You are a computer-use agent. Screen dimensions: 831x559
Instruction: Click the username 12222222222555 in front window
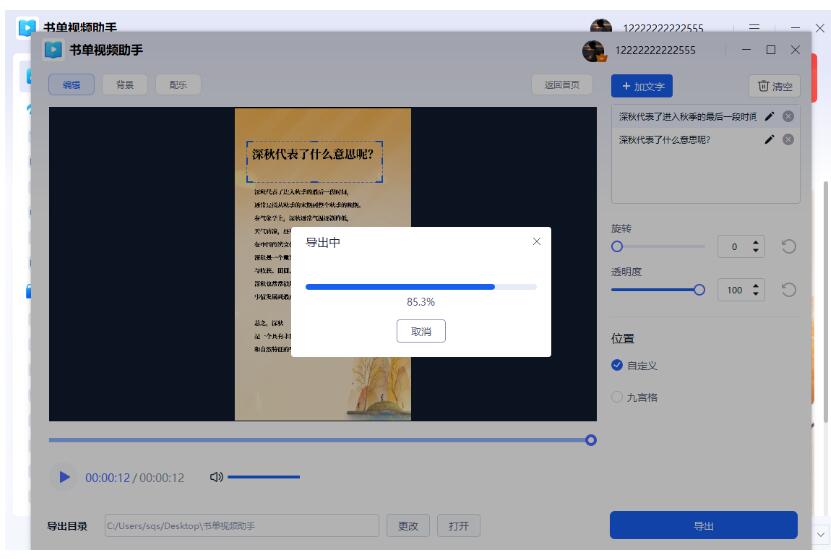click(x=655, y=50)
